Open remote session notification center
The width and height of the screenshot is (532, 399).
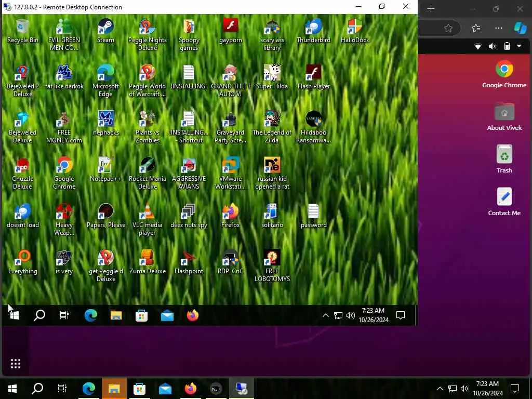pyautogui.click(x=401, y=315)
